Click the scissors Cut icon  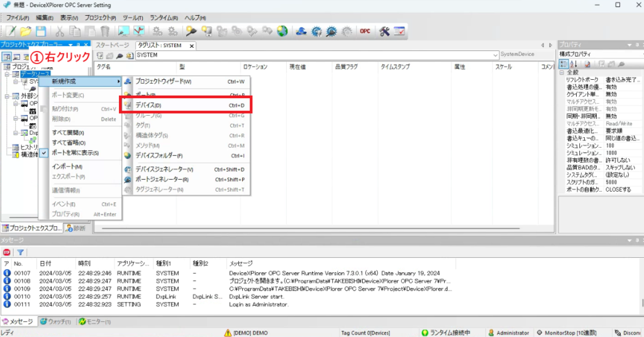click(x=60, y=31)
